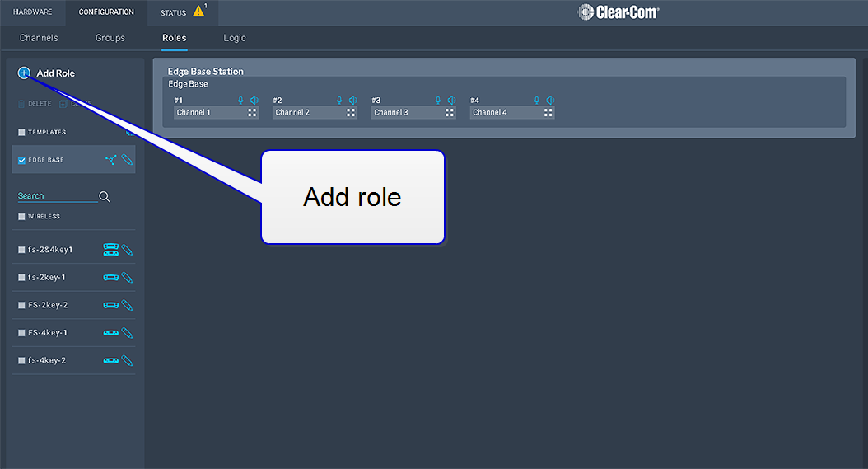
Task: Edit the fs-2key-1 role with pencil icon
Action: [x=127, y=278]
